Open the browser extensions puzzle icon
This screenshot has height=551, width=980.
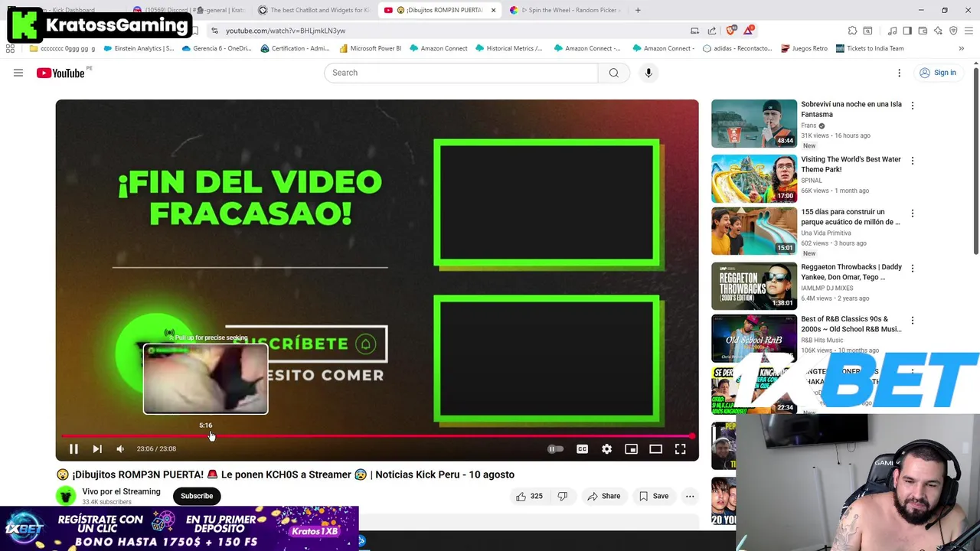pos(852,31)
